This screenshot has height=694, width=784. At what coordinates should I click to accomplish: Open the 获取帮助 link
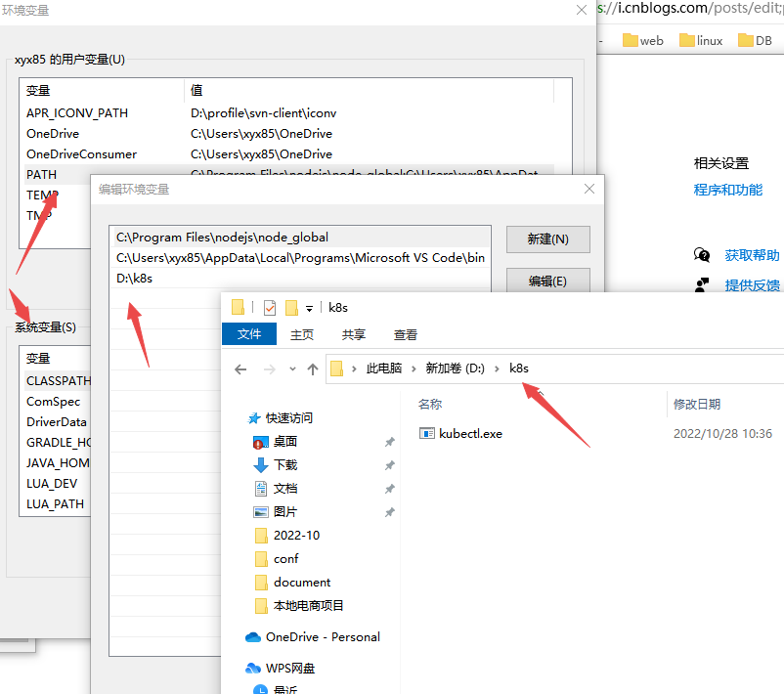pyautogui.click(x=752, y=255)
